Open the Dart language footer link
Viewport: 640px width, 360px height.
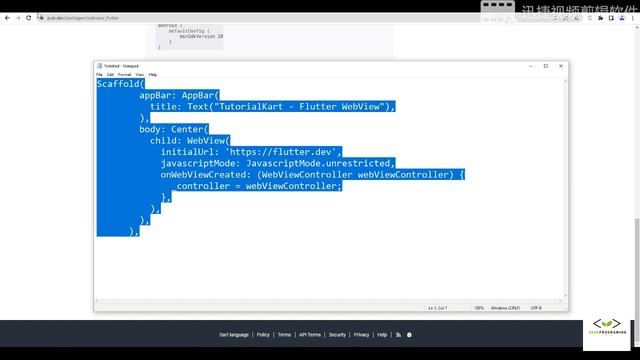(234, 335)
